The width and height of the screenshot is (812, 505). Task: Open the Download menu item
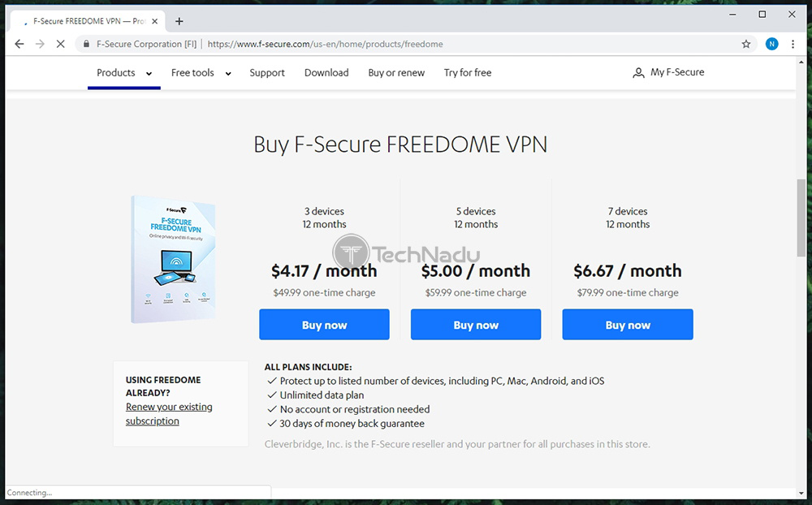(326, 73)
